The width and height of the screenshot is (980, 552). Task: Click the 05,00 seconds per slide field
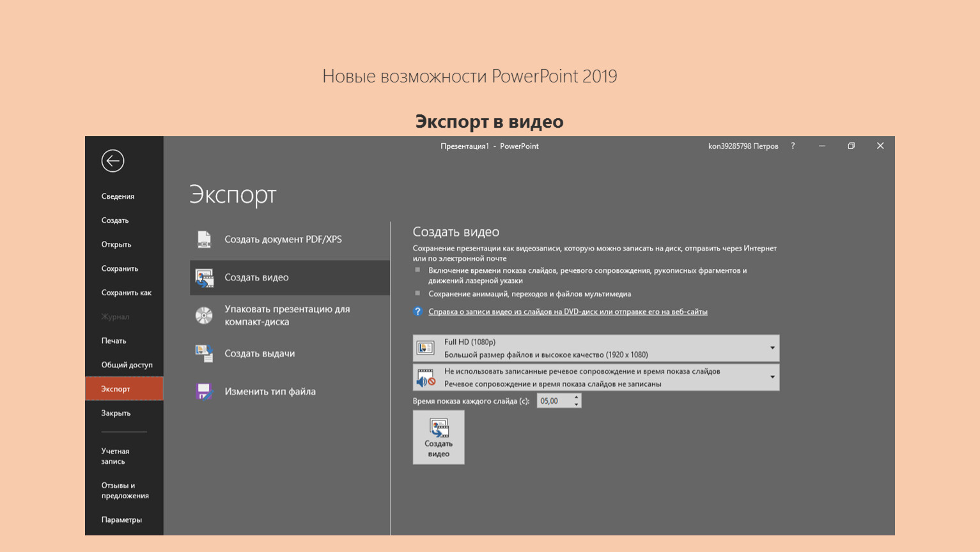554,401
